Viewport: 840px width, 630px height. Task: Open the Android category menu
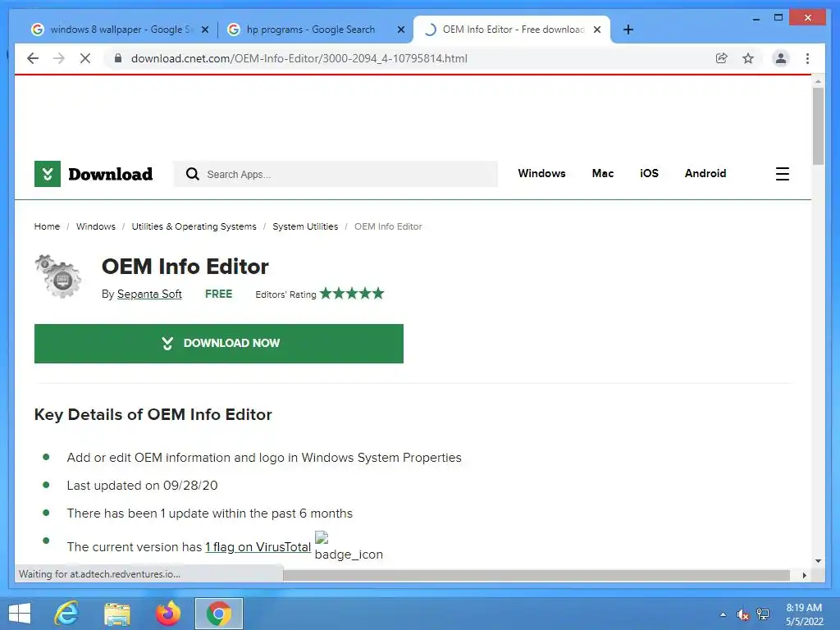705,174
